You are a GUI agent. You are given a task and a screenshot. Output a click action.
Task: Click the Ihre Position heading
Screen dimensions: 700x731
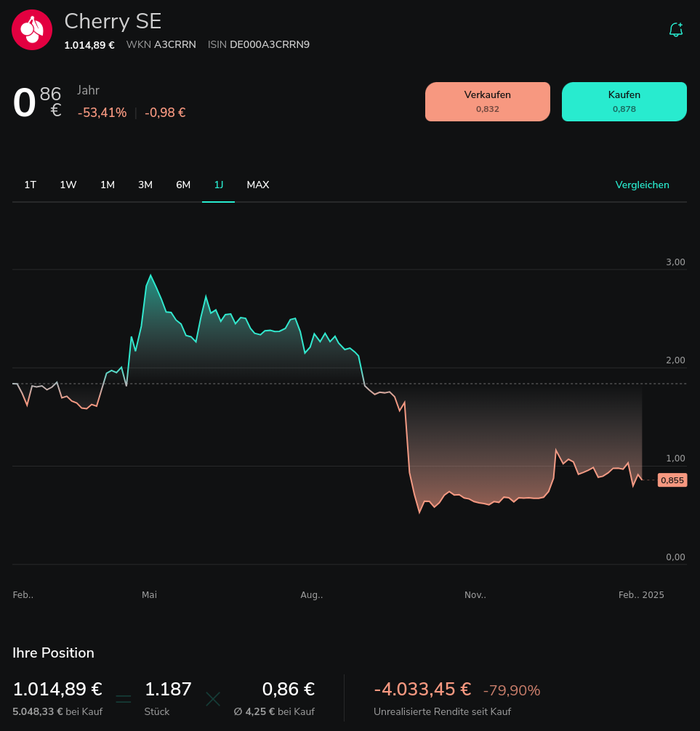53,653
